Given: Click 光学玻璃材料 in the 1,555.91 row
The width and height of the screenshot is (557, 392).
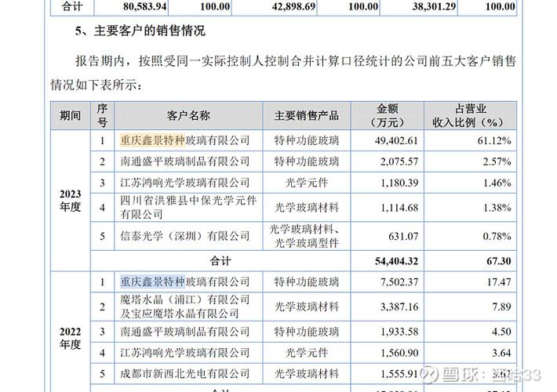Looking at the screenshot, I should pos(306,373).
